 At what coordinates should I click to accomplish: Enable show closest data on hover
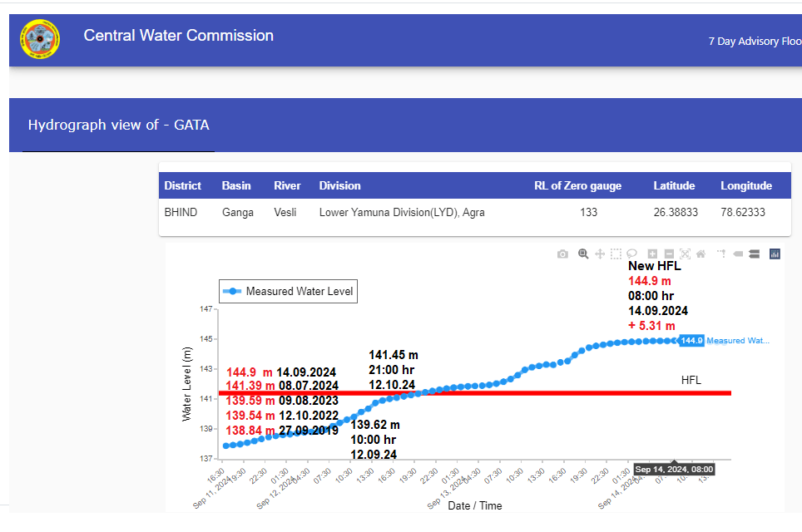pos(738,254)
